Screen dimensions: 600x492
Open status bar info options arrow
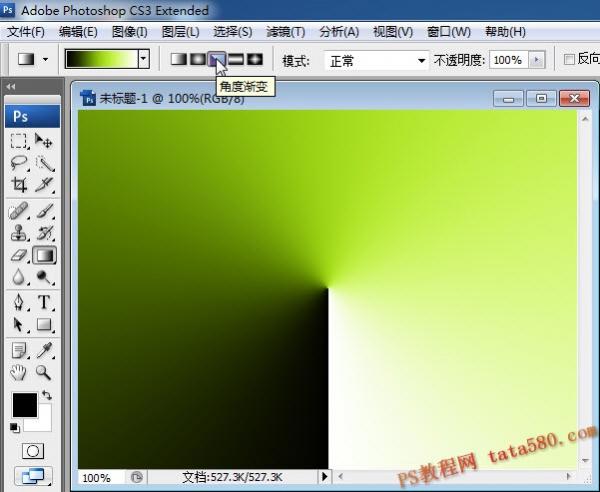click(324, 476)
